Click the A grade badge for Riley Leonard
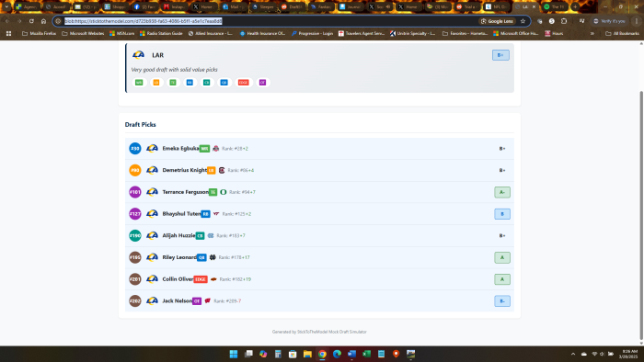 tap(502, 257)
